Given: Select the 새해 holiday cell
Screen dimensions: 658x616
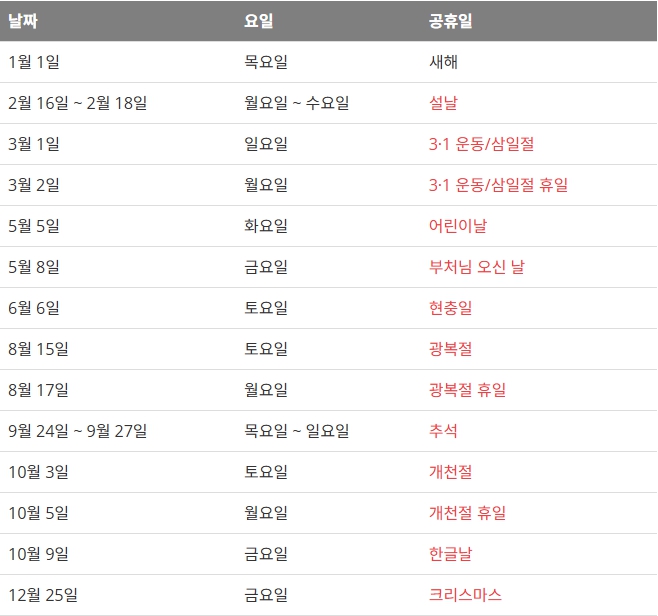Looking at the screenshot, I should point(443,62).
